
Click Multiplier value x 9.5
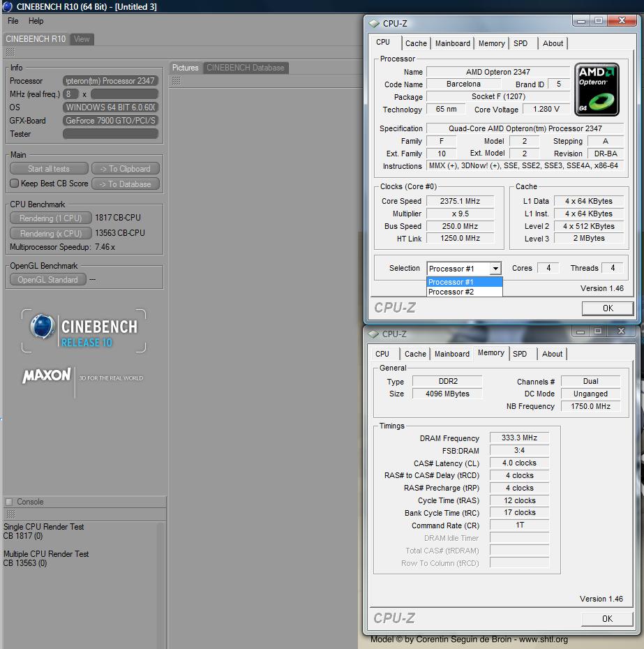click(x=460, y=214)
